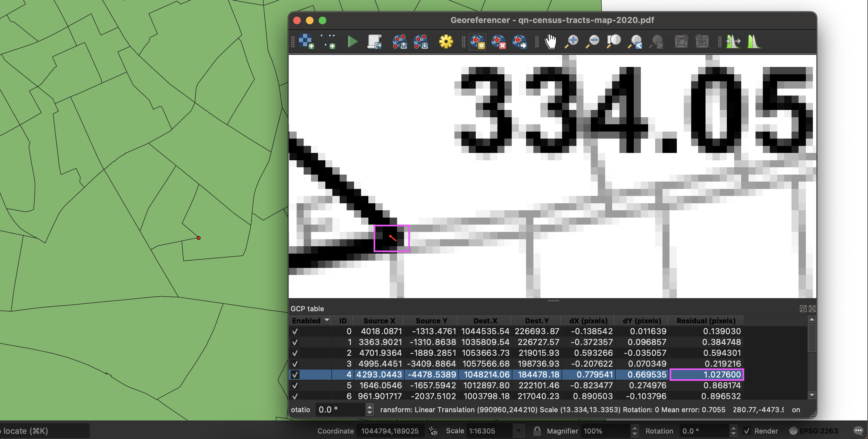Click the Residual (pixels) column header
This screenshot has height=439, width=868.
[706, 321]
